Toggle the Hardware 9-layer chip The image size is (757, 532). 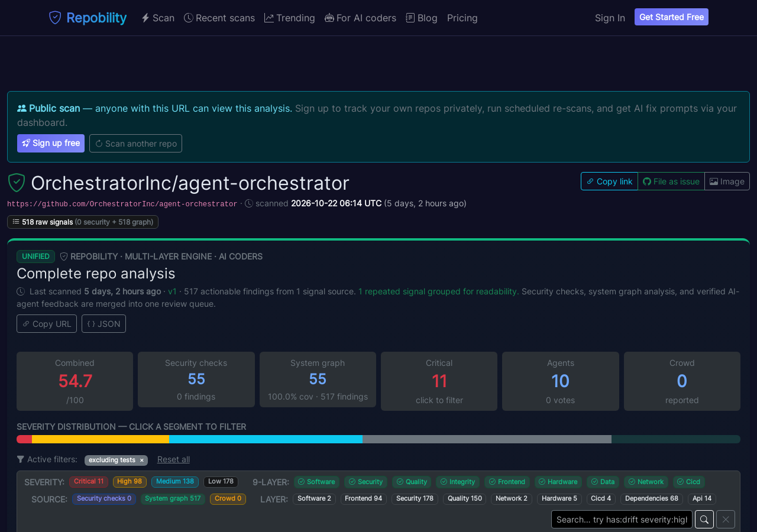pos(558,482)
